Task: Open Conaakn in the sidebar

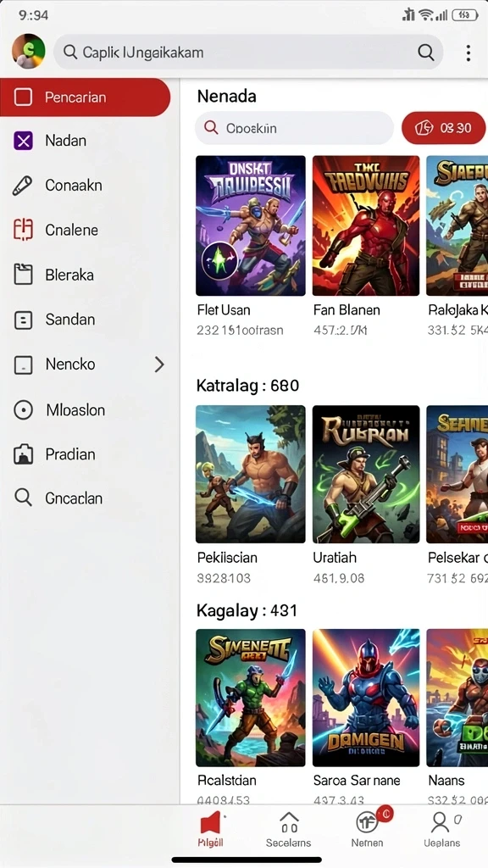Action: (x=85, y=186)
